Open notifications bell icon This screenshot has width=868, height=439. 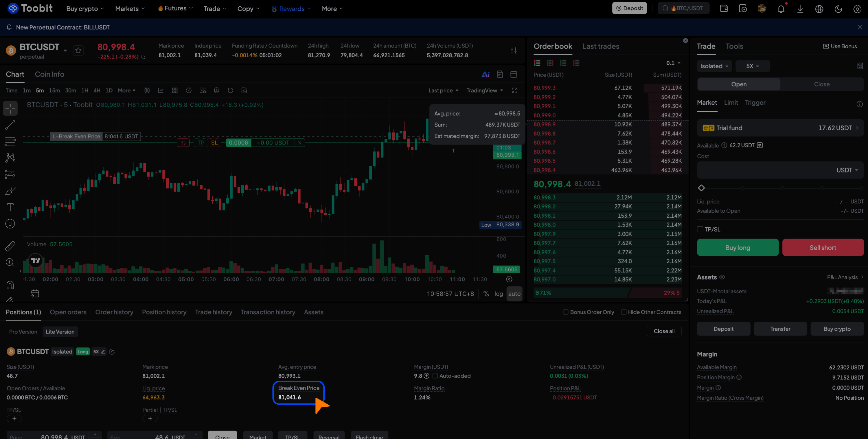click(781, 9)
